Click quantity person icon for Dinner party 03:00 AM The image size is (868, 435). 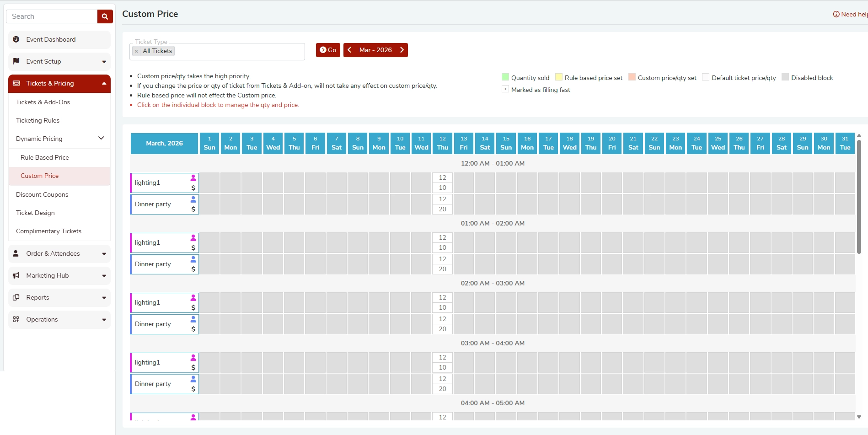193,379
